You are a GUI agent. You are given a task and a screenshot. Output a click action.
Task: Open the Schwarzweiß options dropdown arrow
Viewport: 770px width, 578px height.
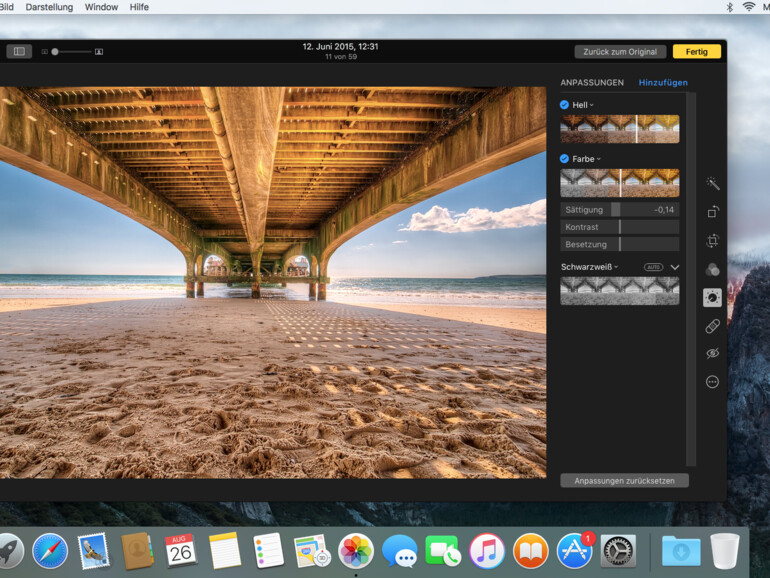[x=618, y=267]
